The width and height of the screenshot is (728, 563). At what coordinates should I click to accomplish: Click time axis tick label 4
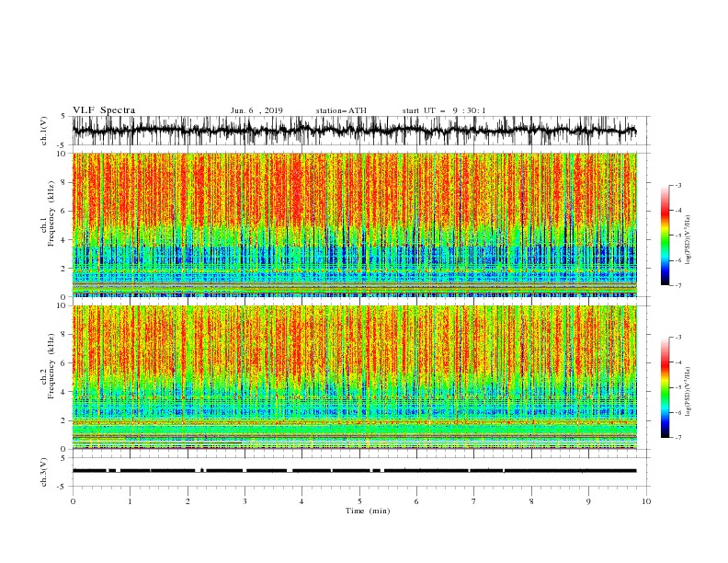pos(301,501)
